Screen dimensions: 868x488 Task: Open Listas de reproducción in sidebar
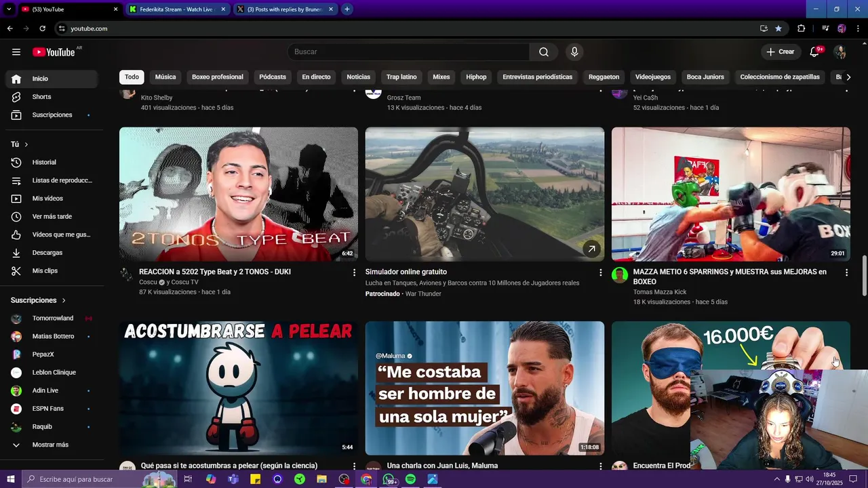[x=52, y=180]
